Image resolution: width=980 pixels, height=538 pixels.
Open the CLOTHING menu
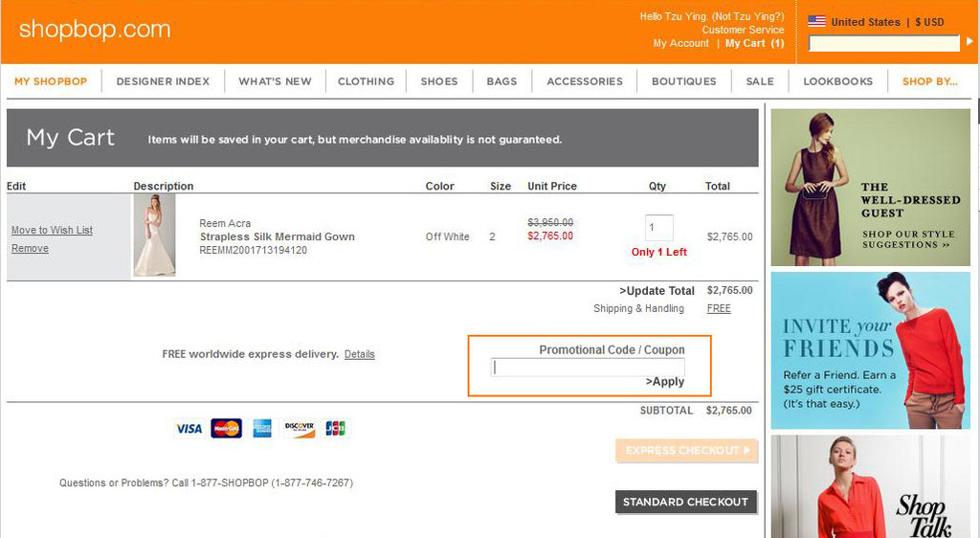366,81
